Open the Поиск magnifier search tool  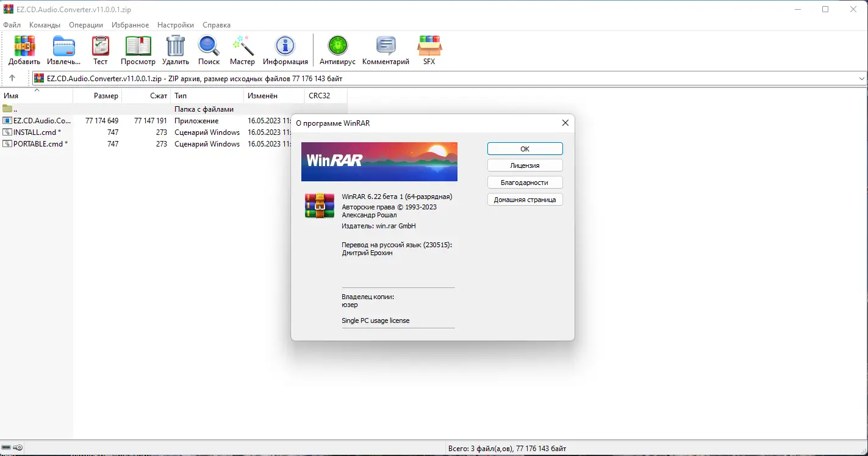[209, 46]
